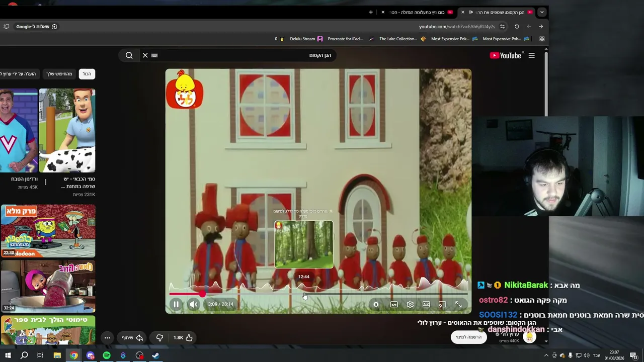Open the video settings gear

(410, 304)
